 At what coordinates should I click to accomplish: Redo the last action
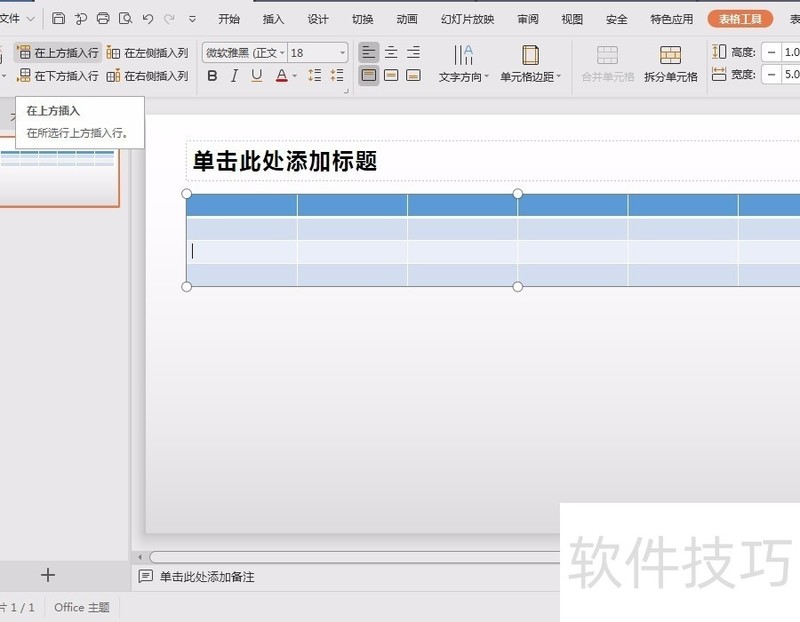(x=169, y=19)
